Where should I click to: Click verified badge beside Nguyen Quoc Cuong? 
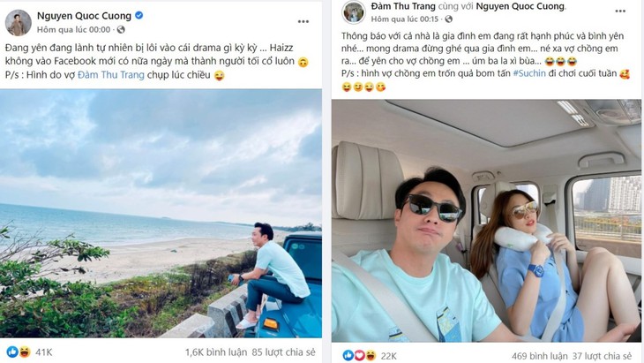tap(139, 16)
